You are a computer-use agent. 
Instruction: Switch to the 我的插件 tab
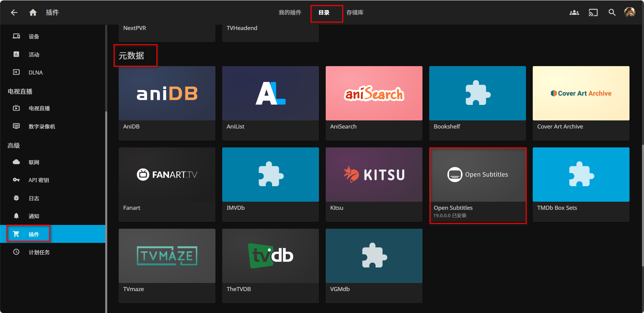(x=290, y=12)
